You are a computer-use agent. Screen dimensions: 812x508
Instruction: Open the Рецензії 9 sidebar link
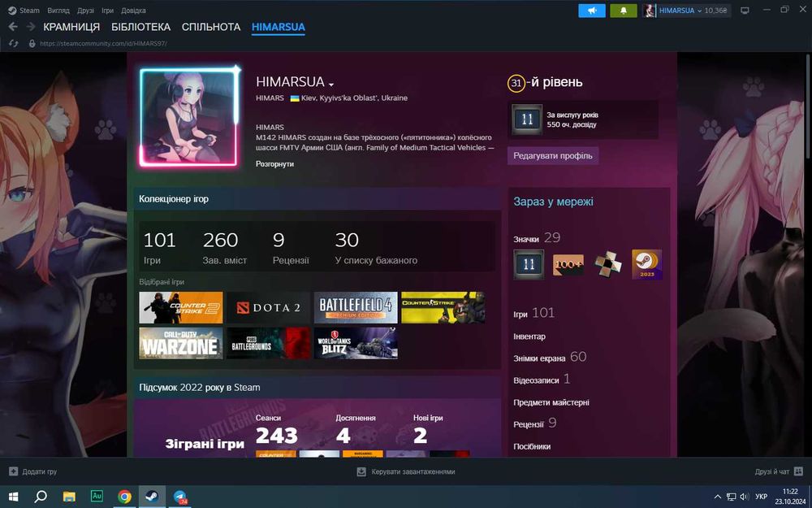click(535, 423)
